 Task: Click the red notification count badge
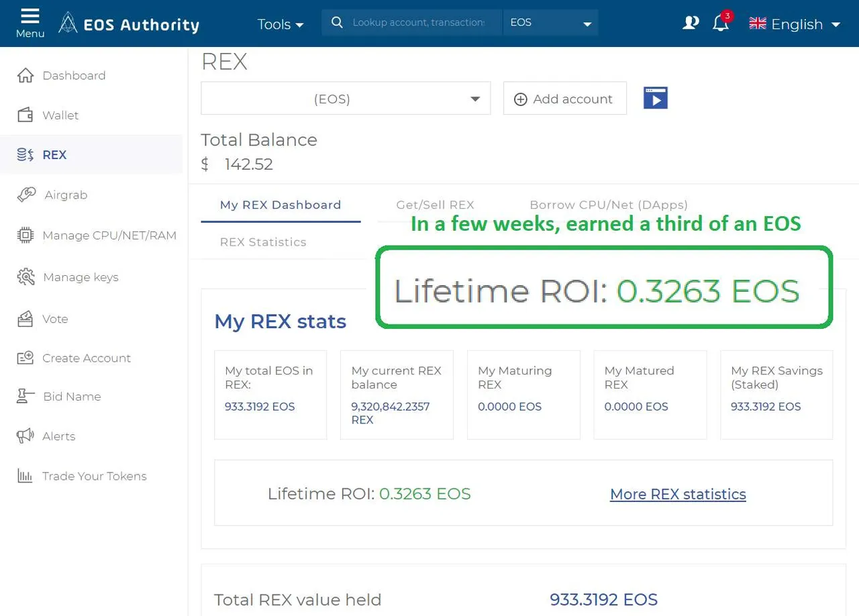(727, 15)
